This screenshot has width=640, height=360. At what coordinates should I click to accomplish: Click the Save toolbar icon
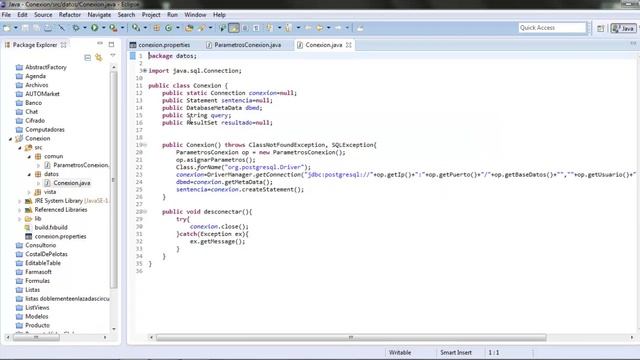[x=25, y=28]
